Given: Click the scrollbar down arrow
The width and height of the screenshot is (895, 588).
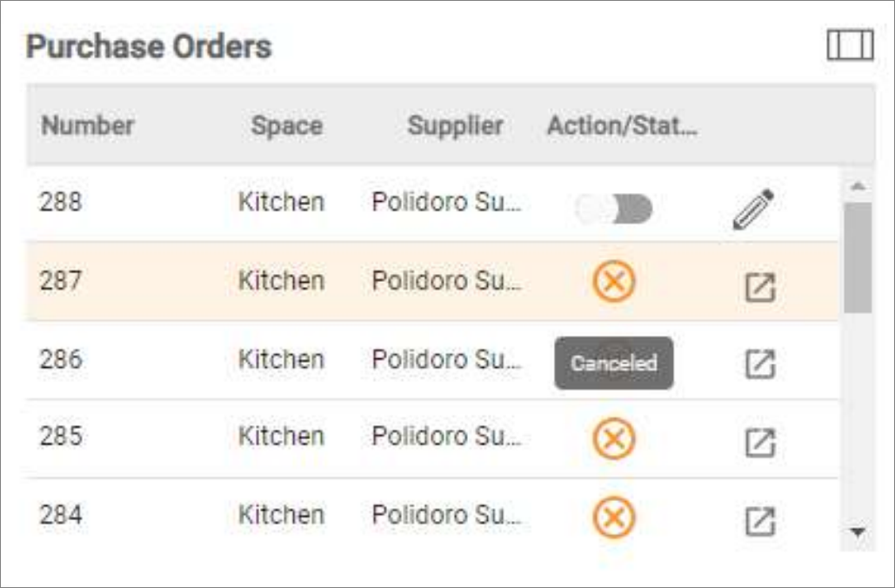Looking at the screenshot, I should coord(858,532).
